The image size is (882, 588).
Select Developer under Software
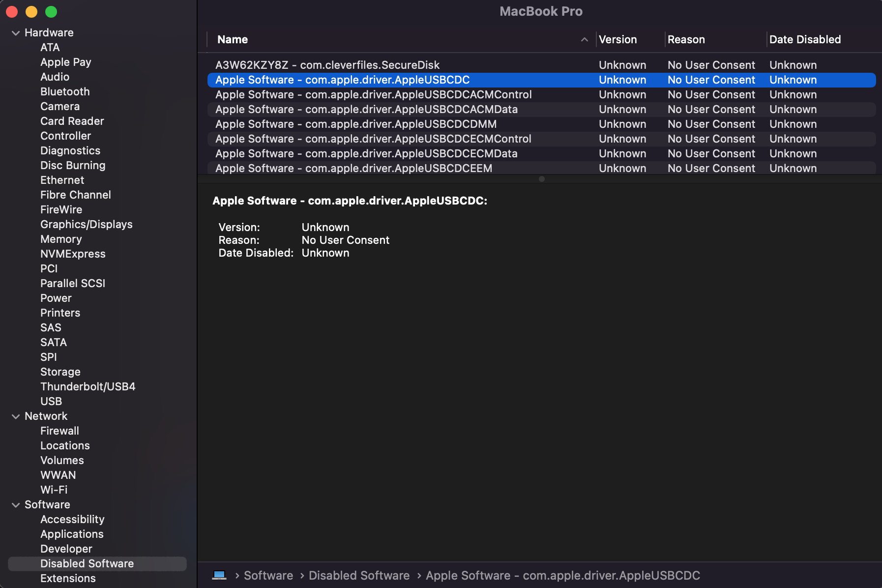[66, 549]
